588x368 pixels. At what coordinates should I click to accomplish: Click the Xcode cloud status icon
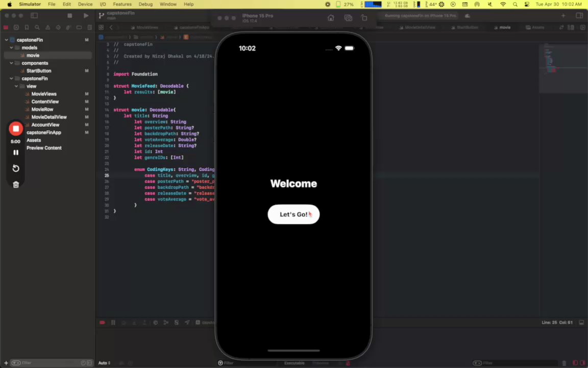click(x=467, y=16)
